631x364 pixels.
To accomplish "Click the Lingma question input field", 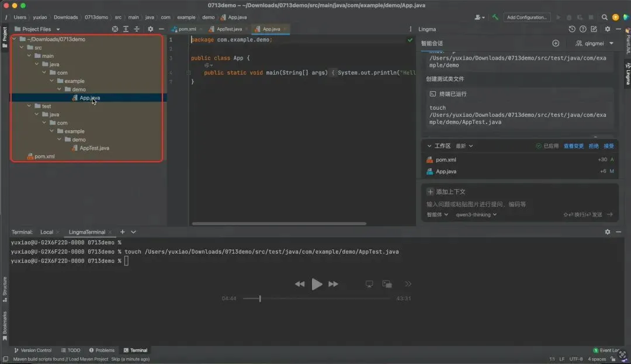I will tap(519, 204).
